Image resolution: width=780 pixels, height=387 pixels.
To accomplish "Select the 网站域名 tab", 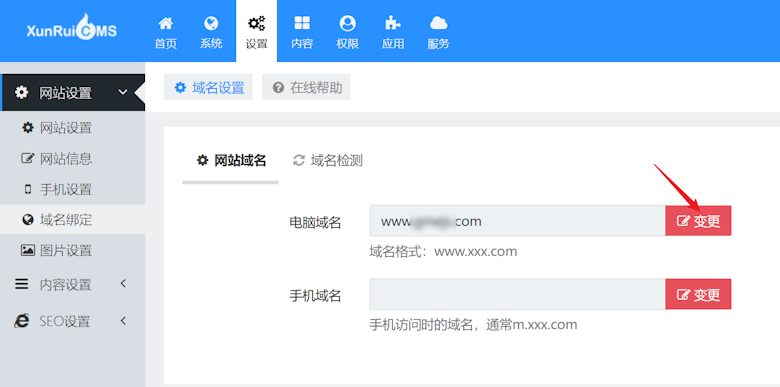I will (x=231, y=161).
